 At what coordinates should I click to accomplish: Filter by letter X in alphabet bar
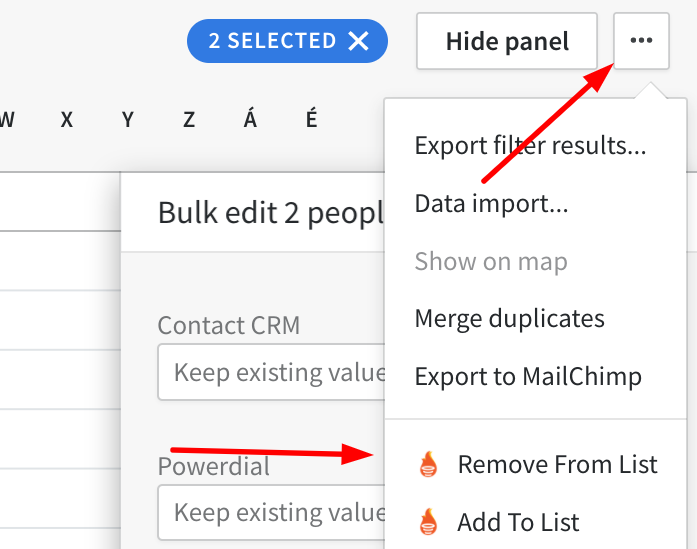point(67,120)
